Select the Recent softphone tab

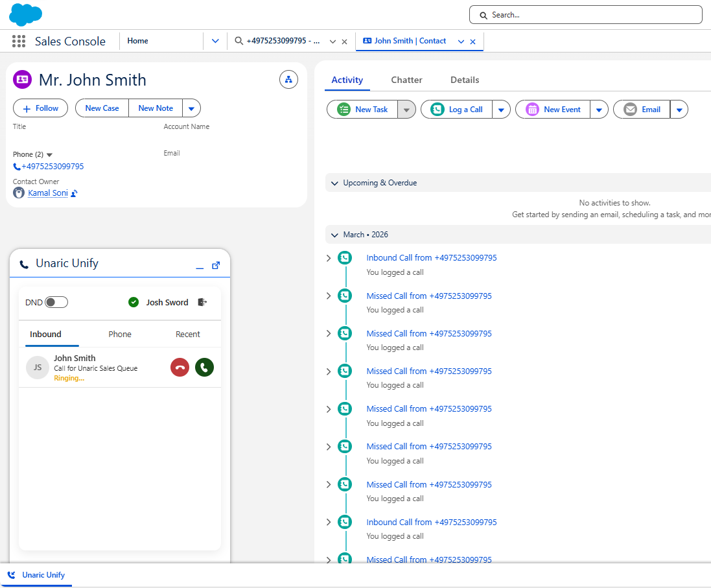[x=188, y=335]
